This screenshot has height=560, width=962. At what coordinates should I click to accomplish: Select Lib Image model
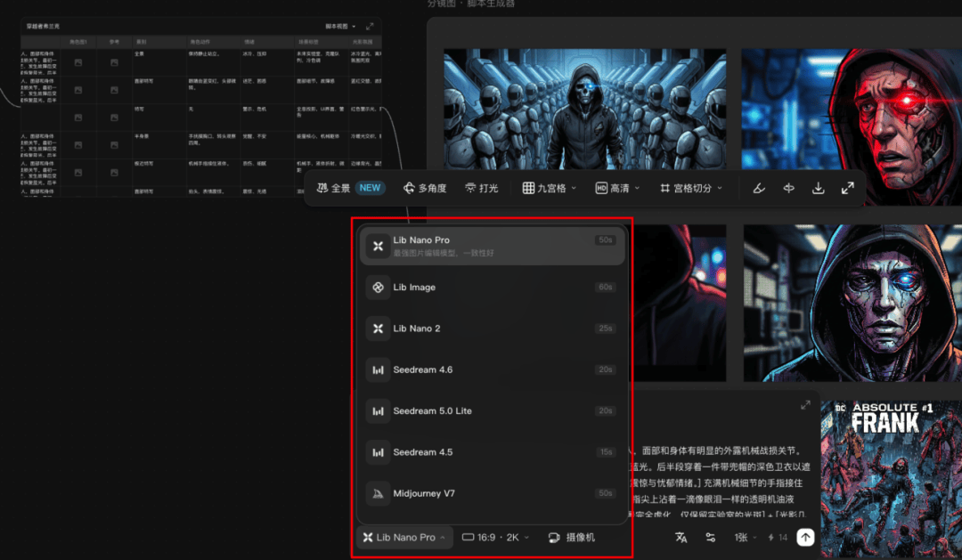(492, 287)
